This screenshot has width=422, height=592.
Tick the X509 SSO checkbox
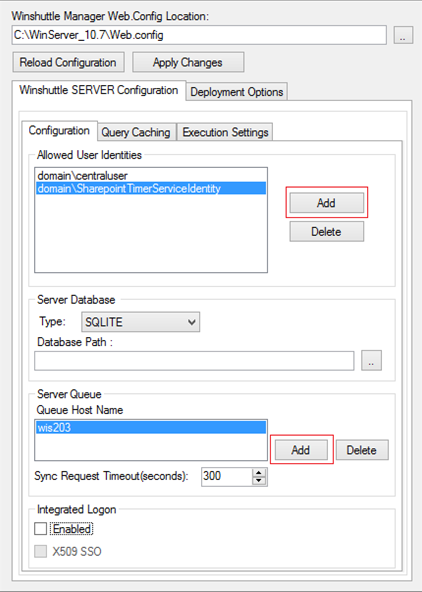[40, 551]
